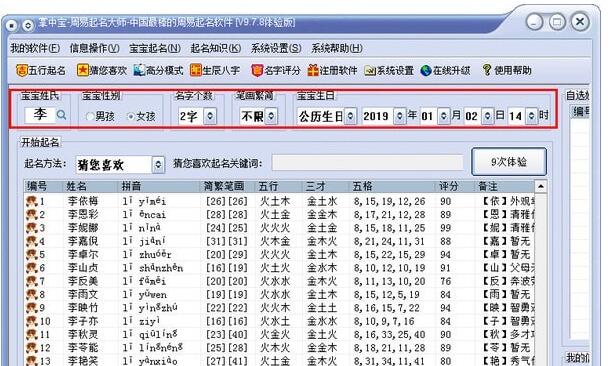This screenshot has height=366, width=611.
Task: Select the name 李卓尔
Action: tap(83, 255)
